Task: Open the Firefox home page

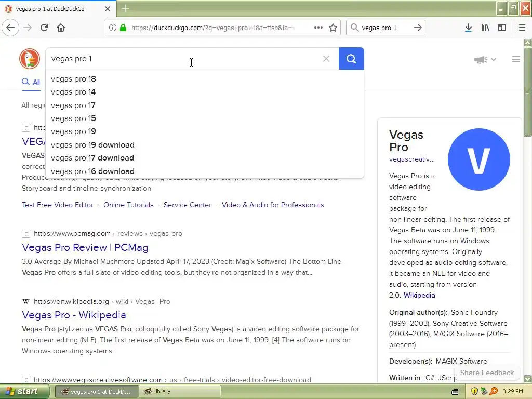Action: (61, 28)
